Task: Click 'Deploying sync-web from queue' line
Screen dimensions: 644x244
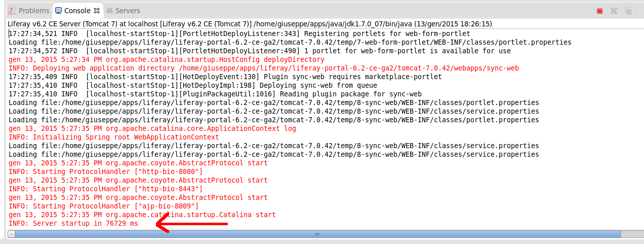Action: pyautogui.click(x=193, y=85)
